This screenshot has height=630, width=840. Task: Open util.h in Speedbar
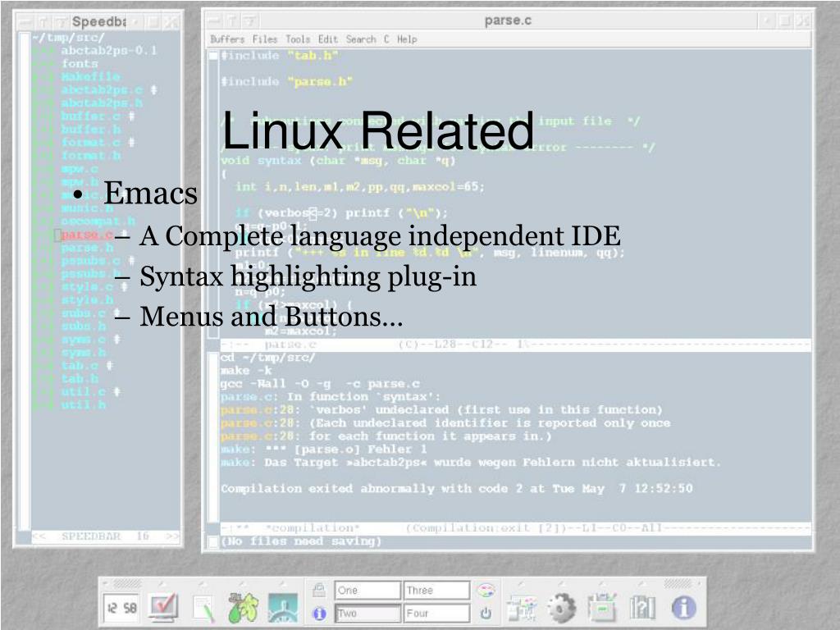click(x=83, y=405)
